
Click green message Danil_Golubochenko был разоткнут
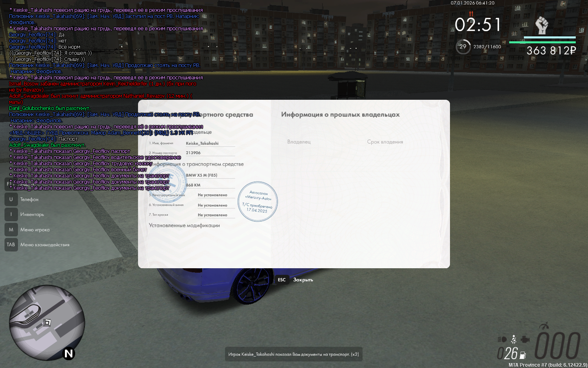49,108
